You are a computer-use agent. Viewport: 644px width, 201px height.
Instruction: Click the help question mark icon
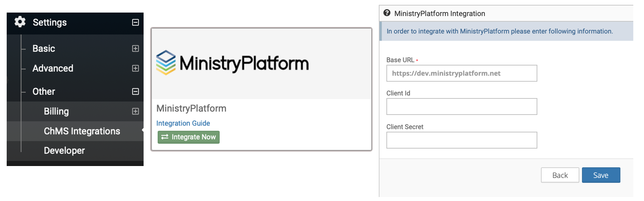[x=387, y=13]
